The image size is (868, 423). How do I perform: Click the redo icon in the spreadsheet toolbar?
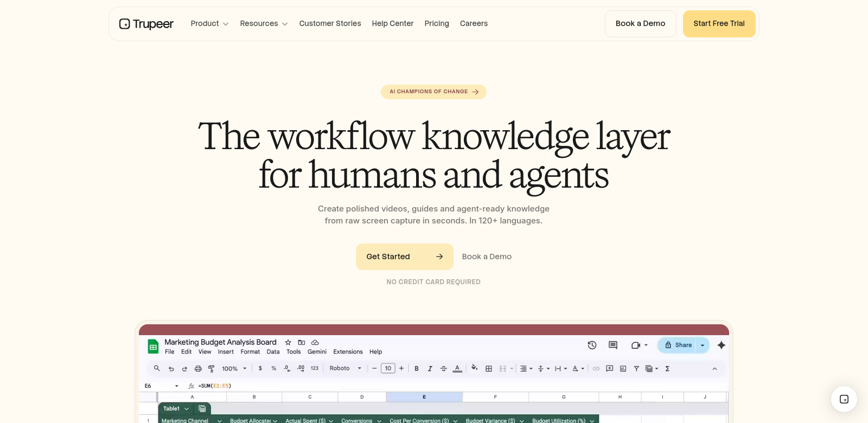[184, 369]
